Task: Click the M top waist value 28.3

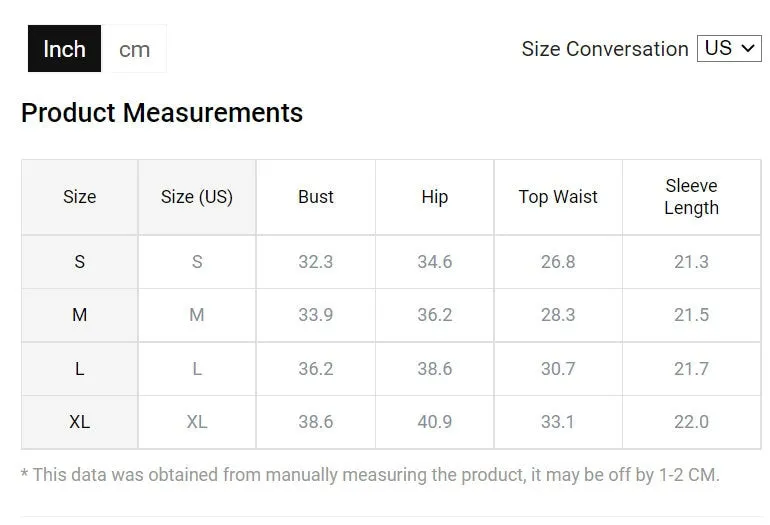Action: pos(558,315)
